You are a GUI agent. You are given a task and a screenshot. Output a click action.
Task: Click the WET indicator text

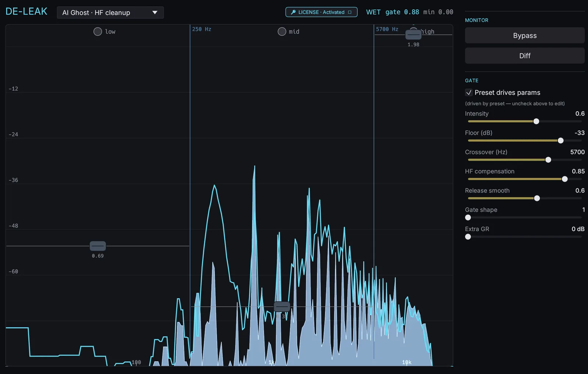[x=373, y=12]
